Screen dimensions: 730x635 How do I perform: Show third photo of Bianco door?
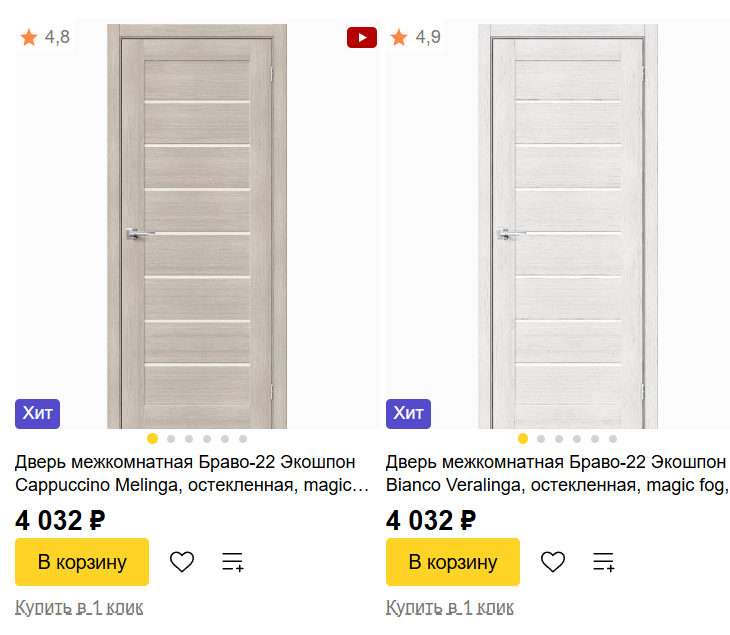tap(559, 439)
